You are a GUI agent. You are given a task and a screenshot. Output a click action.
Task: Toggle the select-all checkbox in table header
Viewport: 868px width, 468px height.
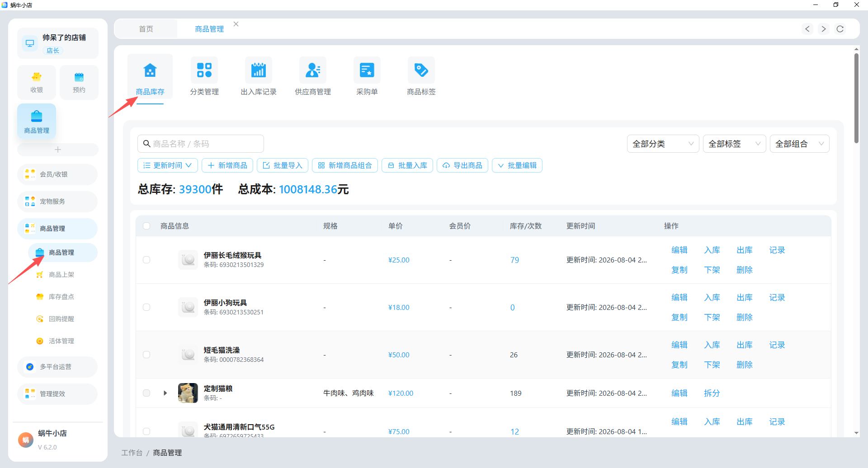coord(146,226)
